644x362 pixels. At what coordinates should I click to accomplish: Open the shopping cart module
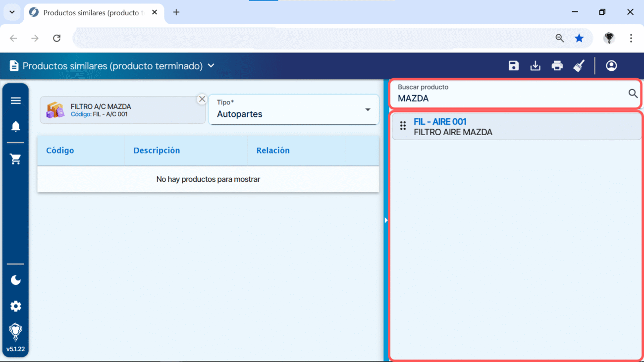[x=16, y=159]
